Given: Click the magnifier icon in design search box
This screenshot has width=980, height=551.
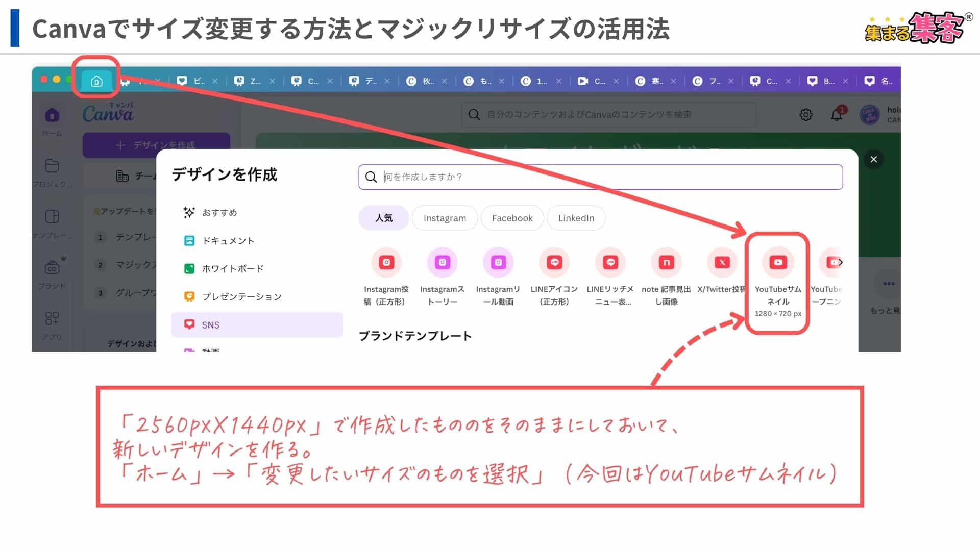Looking at the screenshot, I should (x=371, y=177).
